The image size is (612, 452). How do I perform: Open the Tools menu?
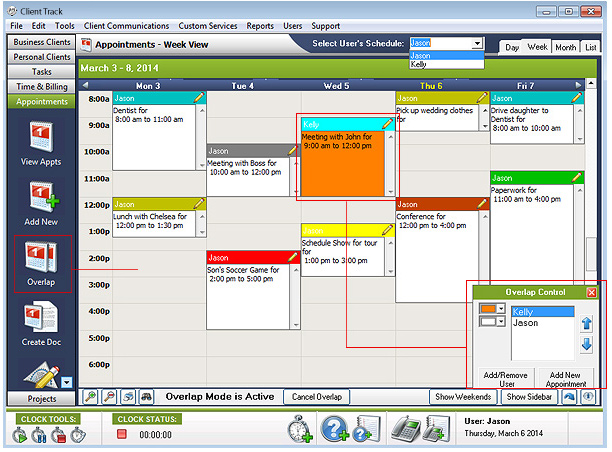pos(64,26)
